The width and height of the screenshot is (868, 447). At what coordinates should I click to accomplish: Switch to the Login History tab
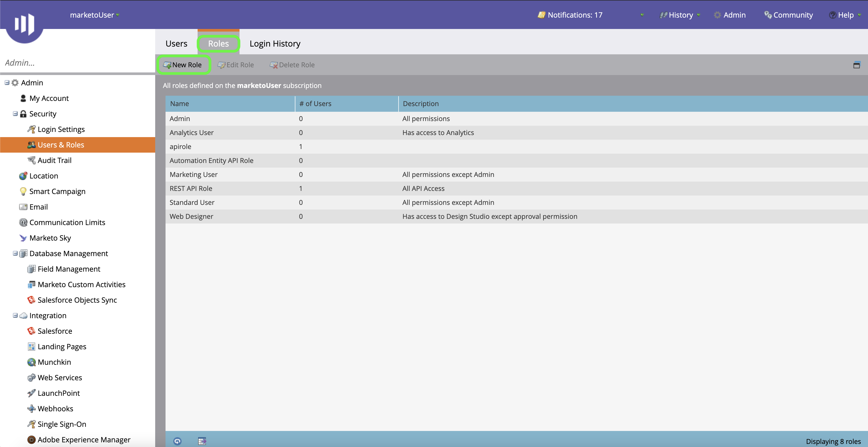[x=275, y=43]
